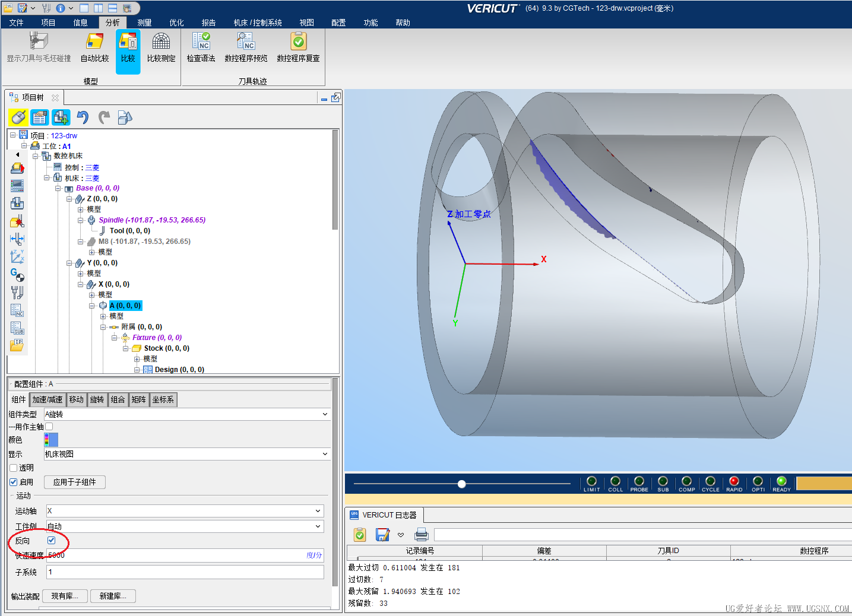Switch to the 旋转 tab

97,400
